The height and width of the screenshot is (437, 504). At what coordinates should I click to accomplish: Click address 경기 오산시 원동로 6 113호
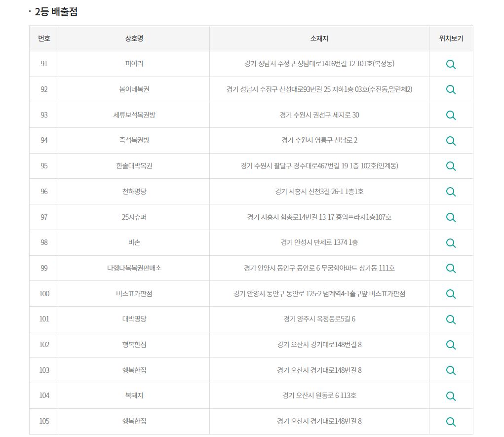[319, 396]
